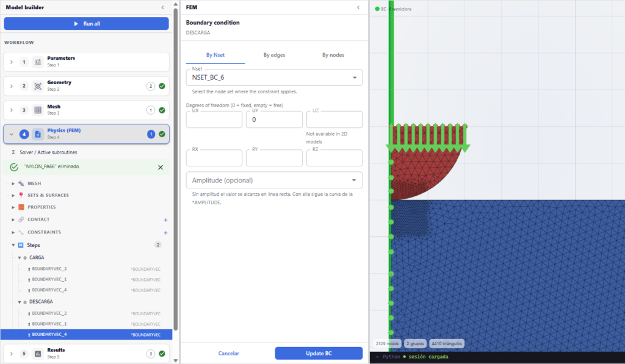Image resolution: width=625 pixels, height=364 pixels.
Task: Click the Run all button
Action: 87,24
